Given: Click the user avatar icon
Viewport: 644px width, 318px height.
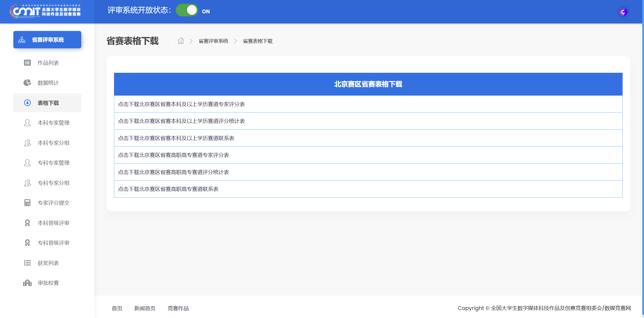Looking at the screenshot, I should point(623,12).
